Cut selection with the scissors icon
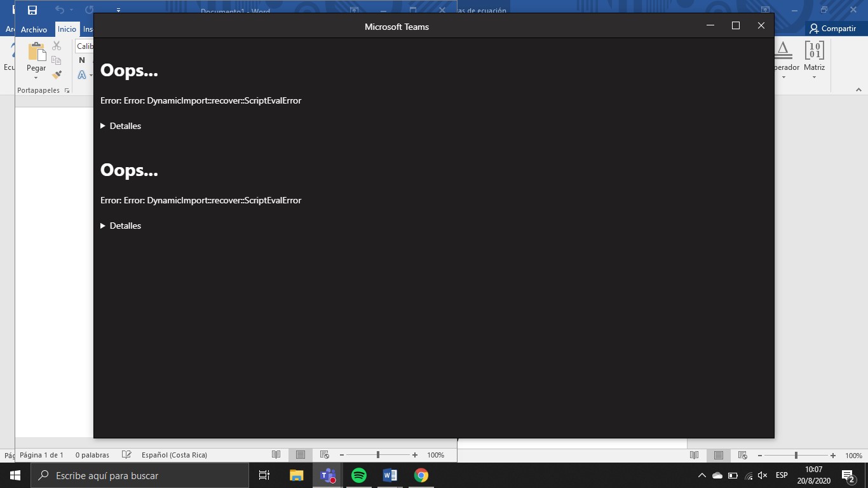 click(57, 46)
